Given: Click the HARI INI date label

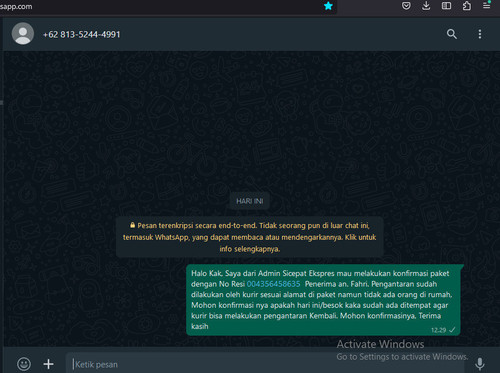Looking at the screenshot, I should tap(250, 201).
